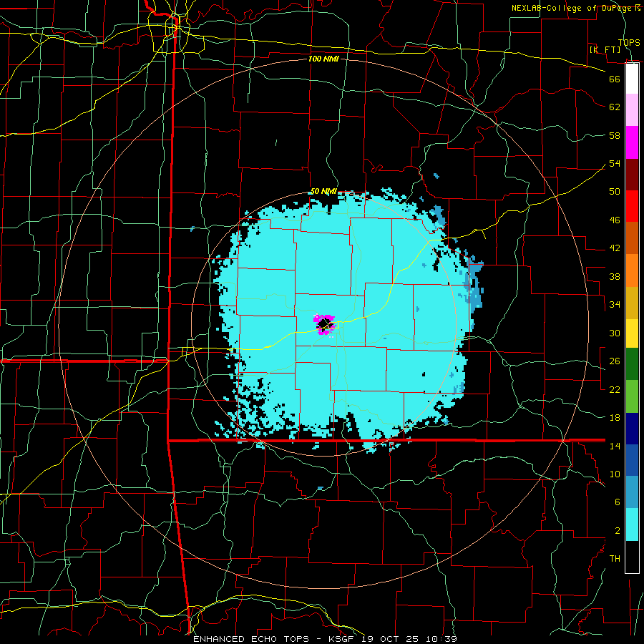Screen dimensions: 644x644
Task: Click the 19 OCT 25 date text
Action: (390, 639)
